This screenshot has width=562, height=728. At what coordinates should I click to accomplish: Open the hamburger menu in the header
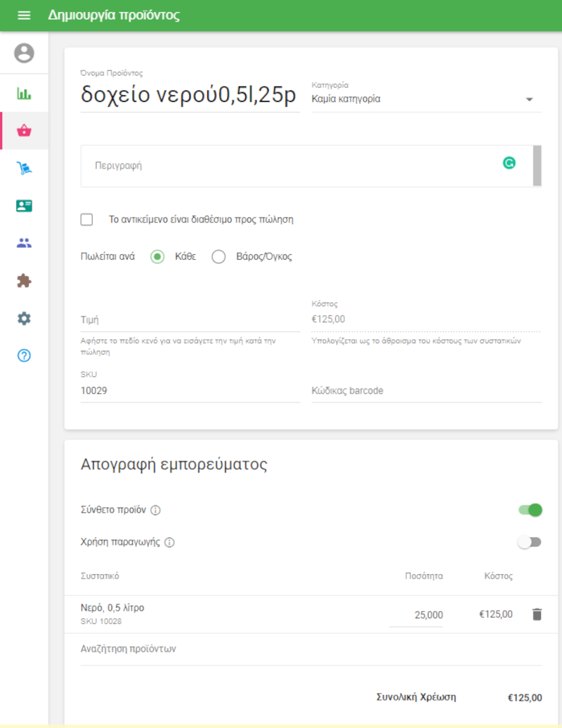click(24, 15)
